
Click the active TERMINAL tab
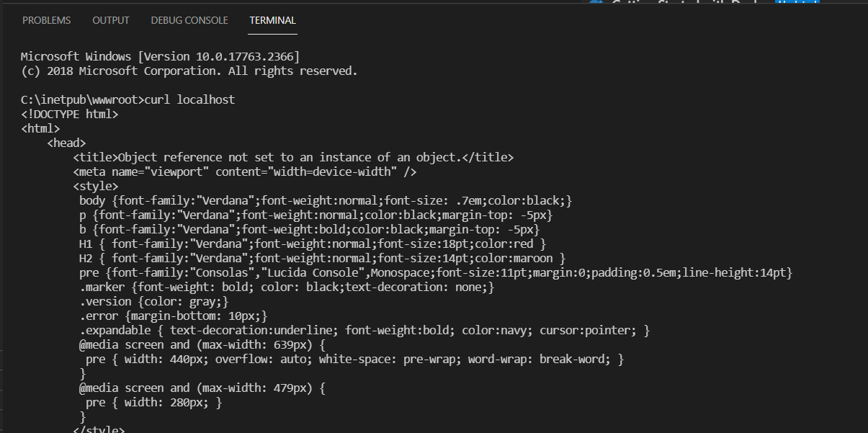pyautogui.click(x=272, y=20)
